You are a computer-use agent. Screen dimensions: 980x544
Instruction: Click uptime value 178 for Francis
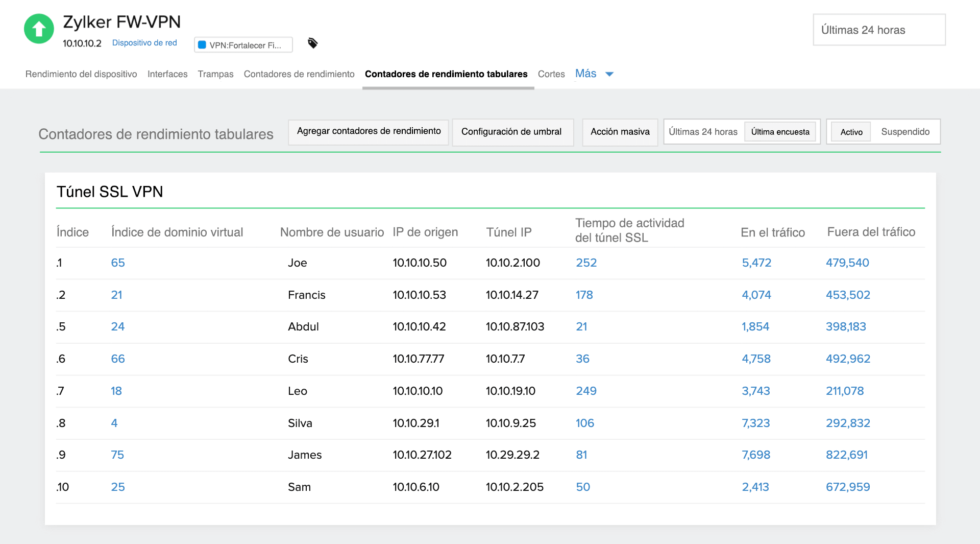point(584,295)
